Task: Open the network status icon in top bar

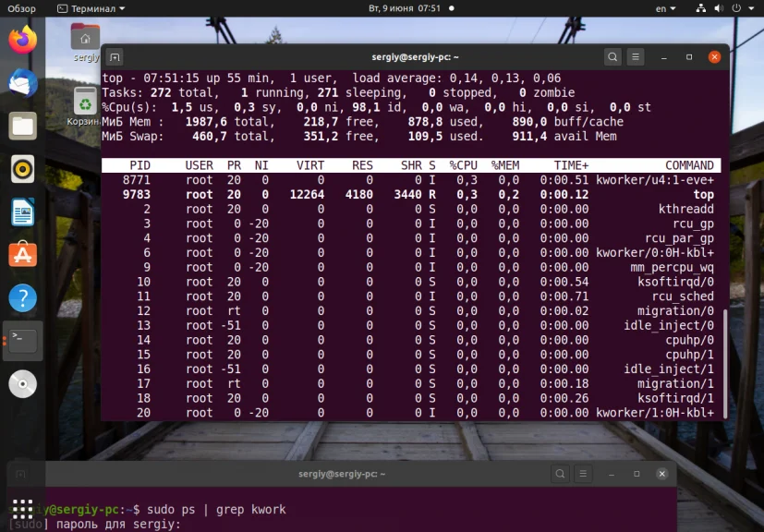Action: (700, 8)
